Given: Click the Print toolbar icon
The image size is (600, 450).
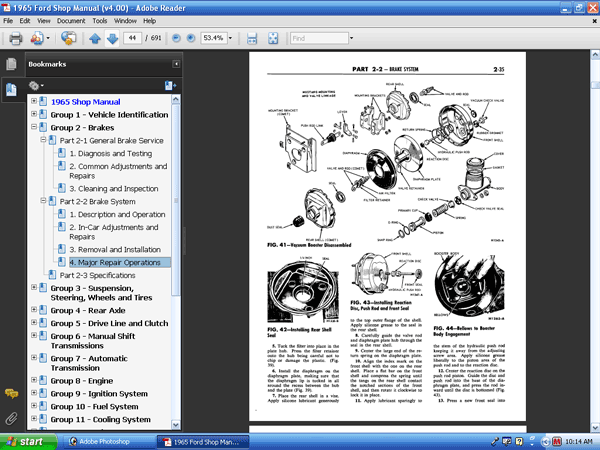Looking at the screenshot, I should coord(16,38).
